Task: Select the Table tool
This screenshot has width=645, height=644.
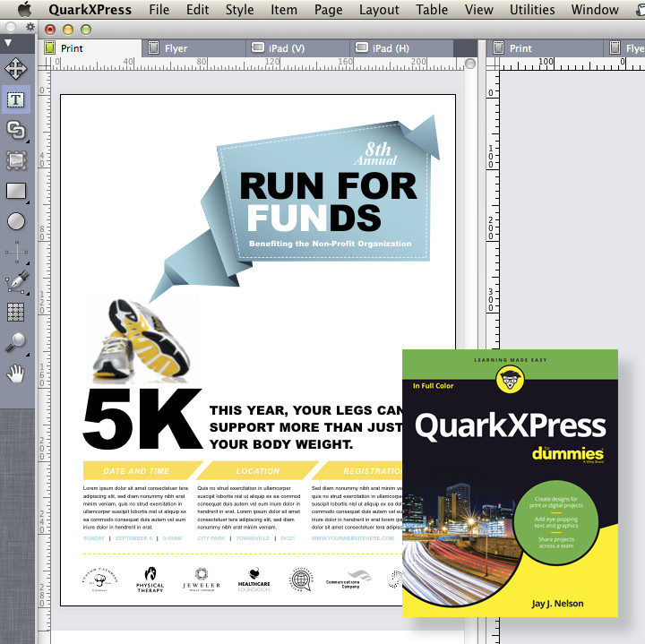Action: (x=15, y=312)
